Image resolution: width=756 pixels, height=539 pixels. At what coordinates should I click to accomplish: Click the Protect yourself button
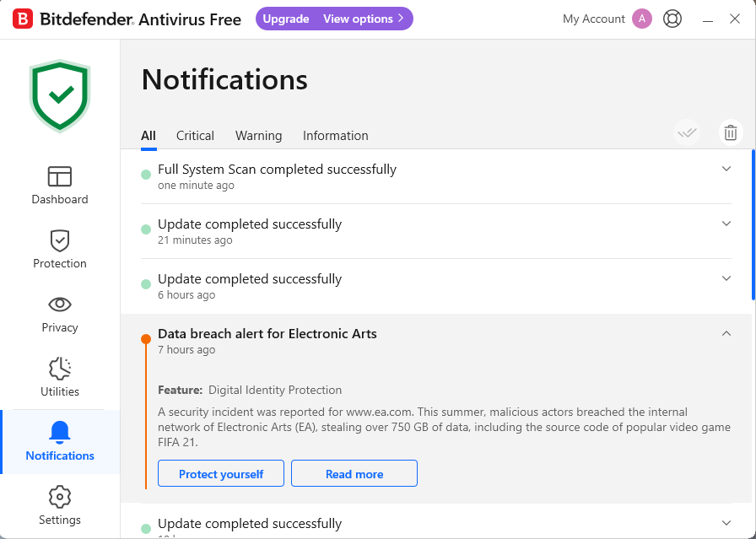(x=221, y=473)
